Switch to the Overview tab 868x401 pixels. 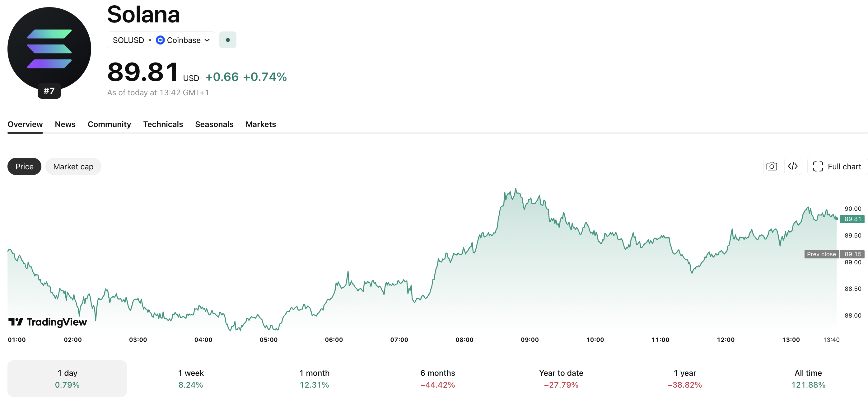25,125
